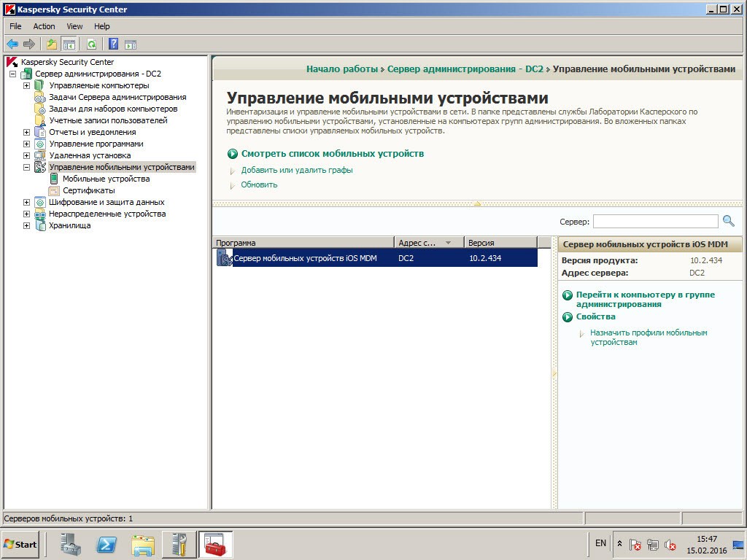747x560 pixels.
Task: Collapse the Управление мобильными устройствами node
Action: click(x=27, y=167)
